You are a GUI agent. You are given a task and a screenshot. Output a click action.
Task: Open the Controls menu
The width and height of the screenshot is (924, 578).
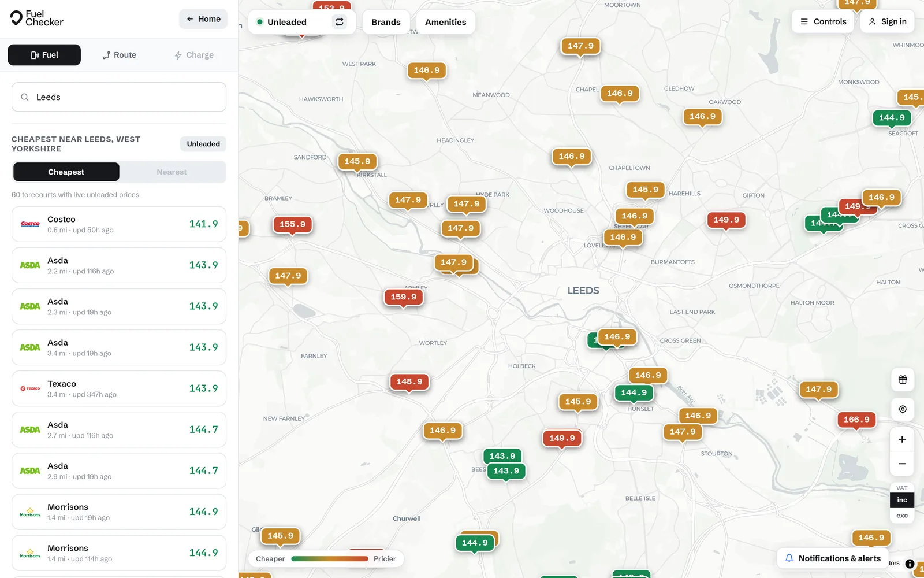click(823, 21)
